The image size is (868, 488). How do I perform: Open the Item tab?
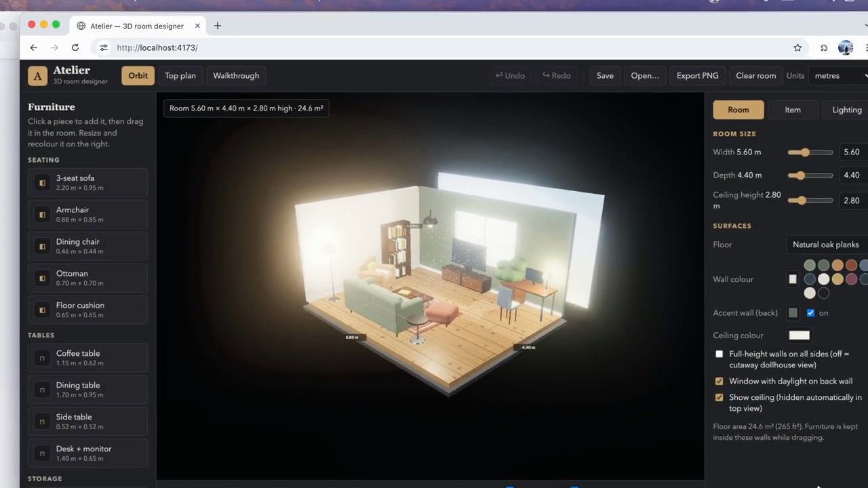click(x=793, y=110)
